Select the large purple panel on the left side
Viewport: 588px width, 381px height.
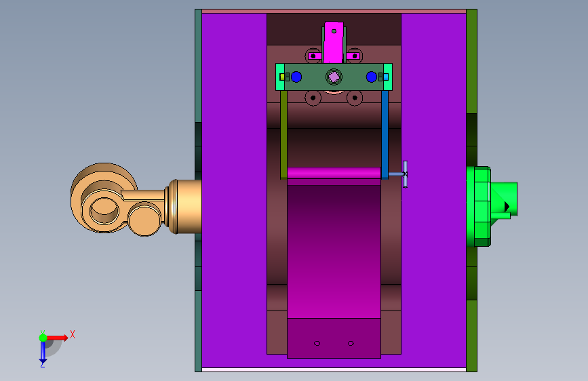coord(235,190)
